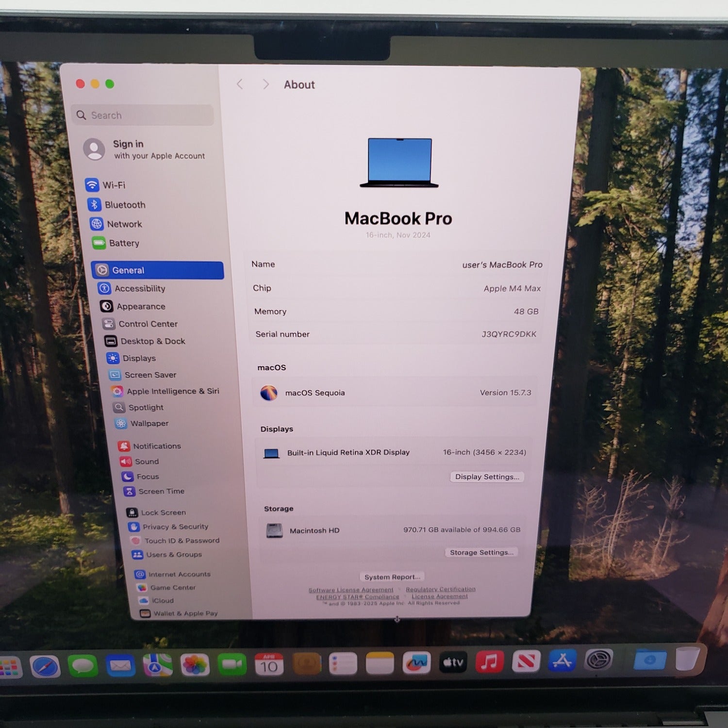Select Bluetooth in the sidebar
728x728 pixels.
coord(124,205)
